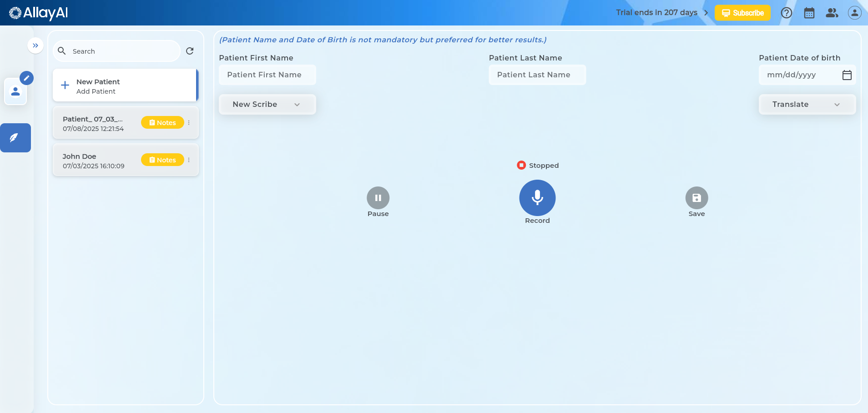Image resolution: width=868 pixels, height=413 pixels.
Task: Click the Patient First Name field
Action: (x=267, y=75)
